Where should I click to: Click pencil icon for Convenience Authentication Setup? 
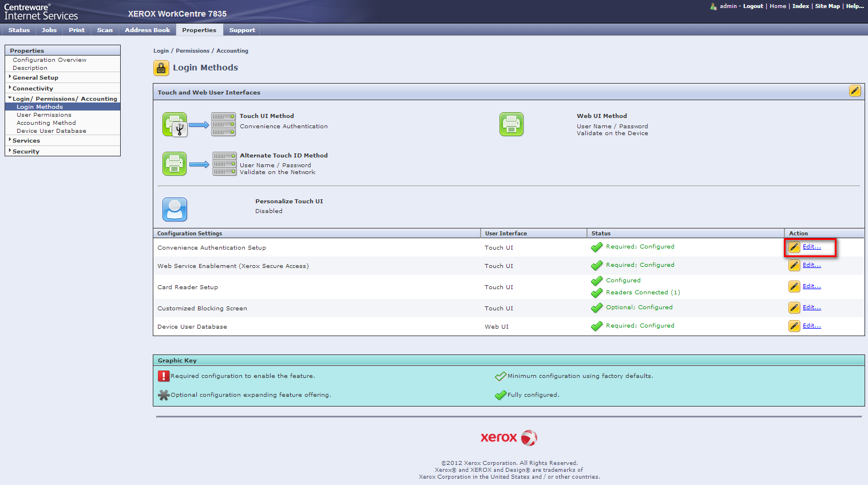pyautogui.click(x=794, y=247)
